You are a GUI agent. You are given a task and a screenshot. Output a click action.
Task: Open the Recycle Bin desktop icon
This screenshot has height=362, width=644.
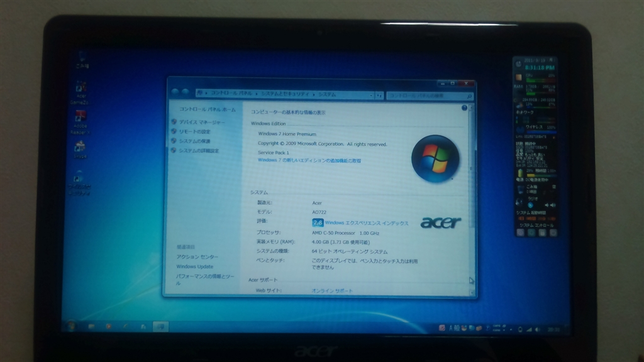82,60
